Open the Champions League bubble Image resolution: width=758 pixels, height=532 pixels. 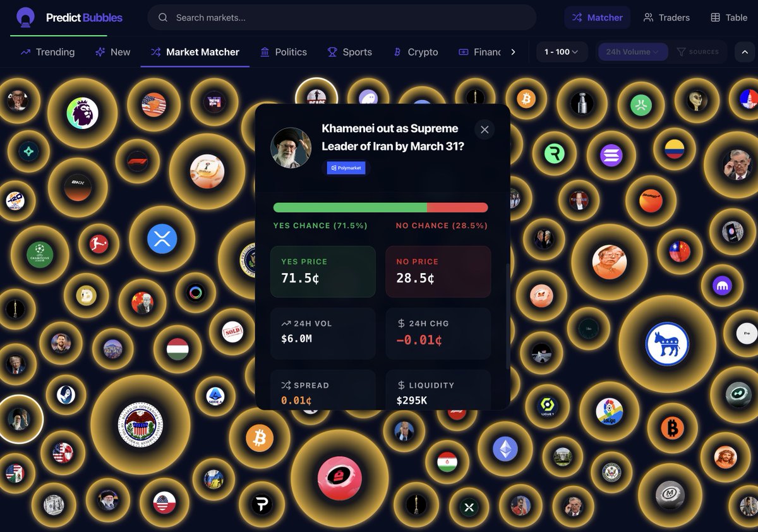coord(40,255)
